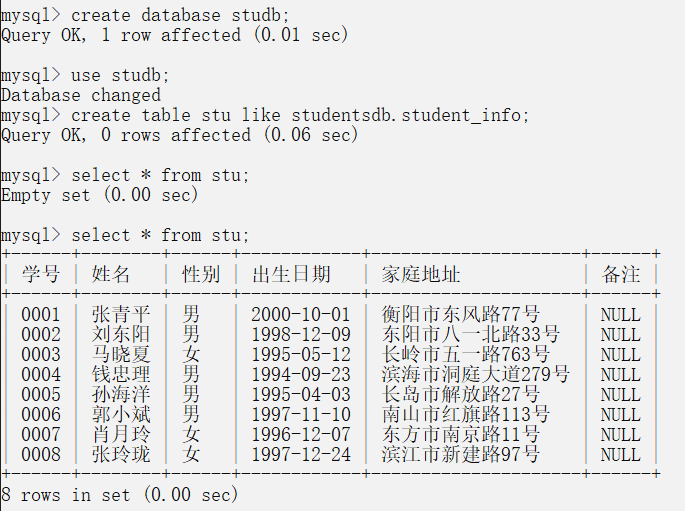Click the 姓名 column header
The image size is (685, 511).
(x=111, y=274)
